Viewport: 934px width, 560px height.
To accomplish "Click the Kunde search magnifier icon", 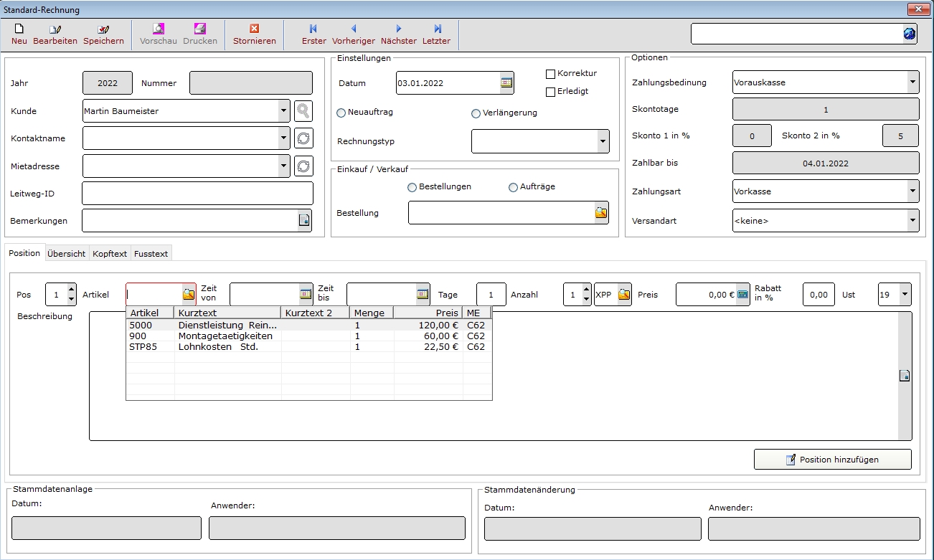I will [x=303, y=111].
